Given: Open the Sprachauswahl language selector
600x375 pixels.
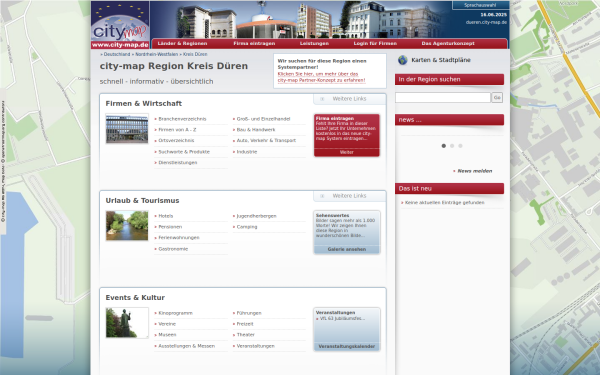Looking at the screenshot, I should [480, 5].
